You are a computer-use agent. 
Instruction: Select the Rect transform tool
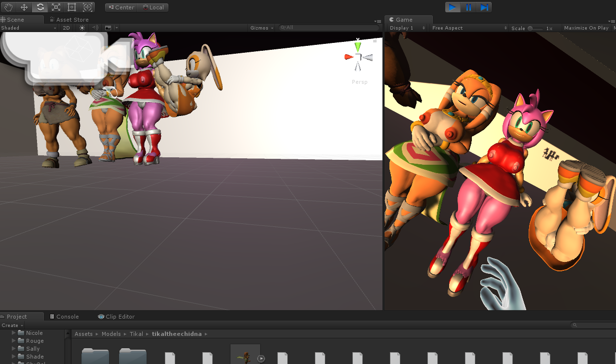(72, 7)
